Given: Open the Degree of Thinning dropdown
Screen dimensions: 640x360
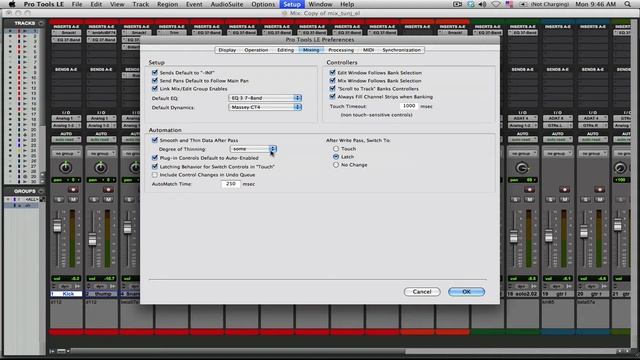Looking at the screenshot, I should 253,149.
